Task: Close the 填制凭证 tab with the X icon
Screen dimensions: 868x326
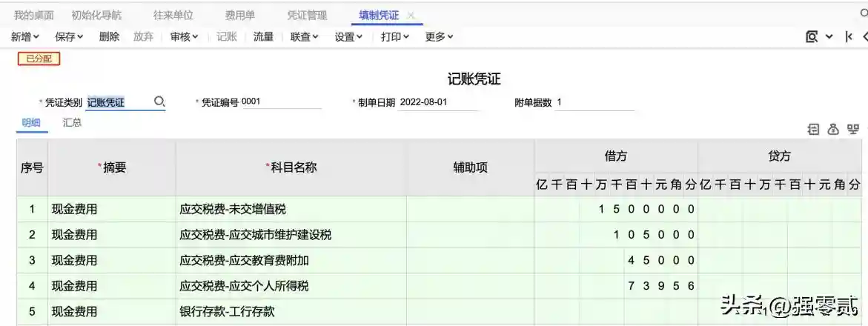Action: point(411,16)
